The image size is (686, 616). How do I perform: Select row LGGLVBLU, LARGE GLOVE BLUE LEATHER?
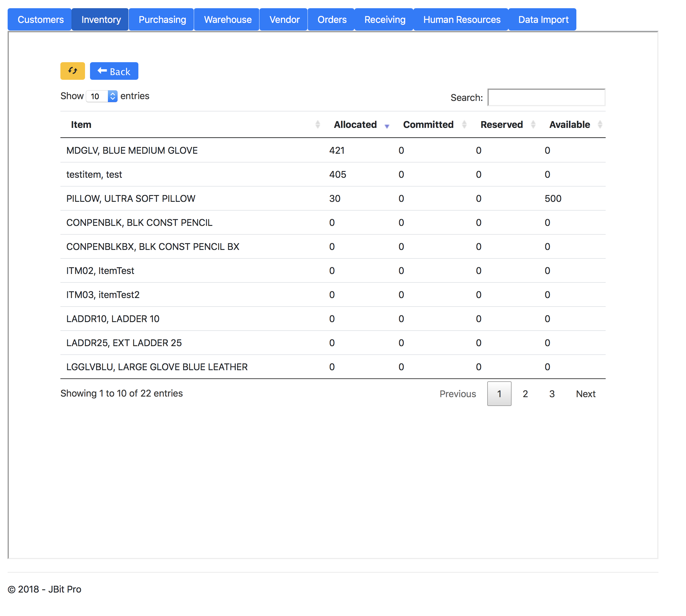(x=333, y=367)
